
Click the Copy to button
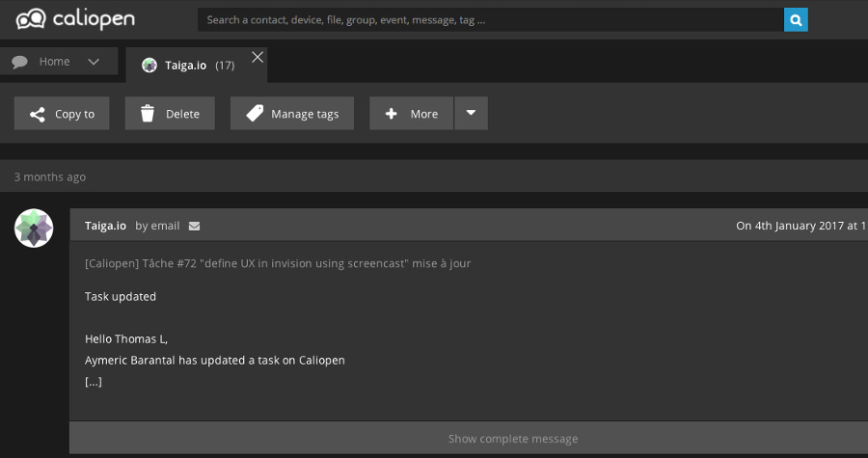coord(62,114)
